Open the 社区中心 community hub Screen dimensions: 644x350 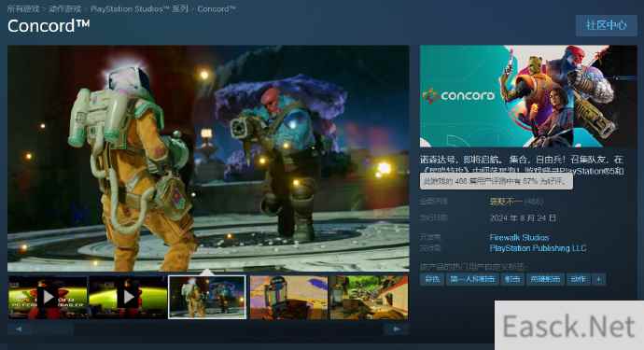pyautogui.click(x=607, y=25)
